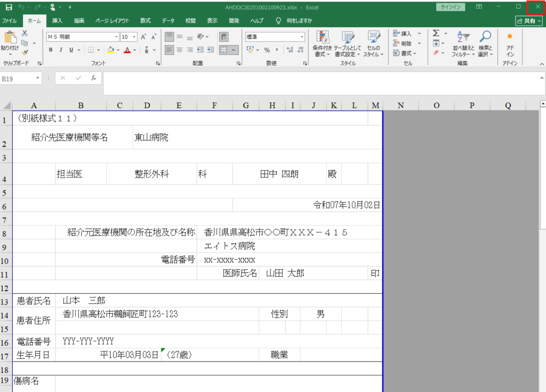Open the 数式 (Formulas) tab
The height and width of the screenshot is (392, 546).
coord(145,21)
